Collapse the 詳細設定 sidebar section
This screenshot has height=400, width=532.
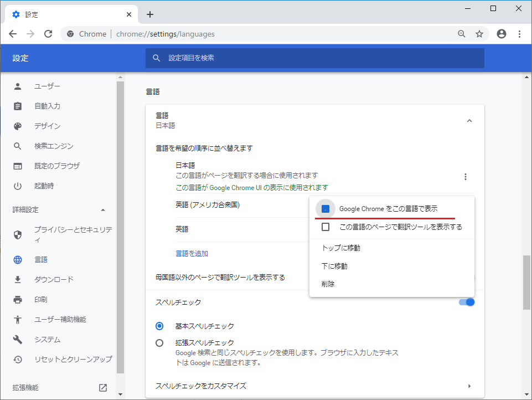tap(103, 210)
